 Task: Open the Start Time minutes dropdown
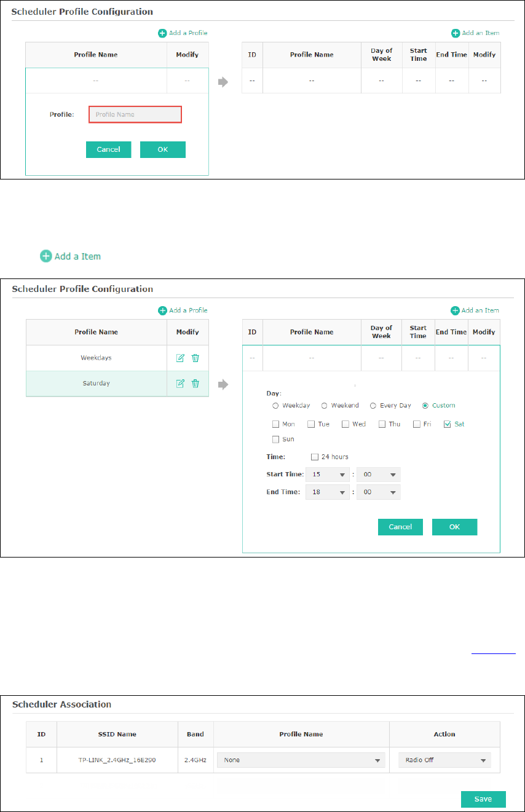click(379, 475)
